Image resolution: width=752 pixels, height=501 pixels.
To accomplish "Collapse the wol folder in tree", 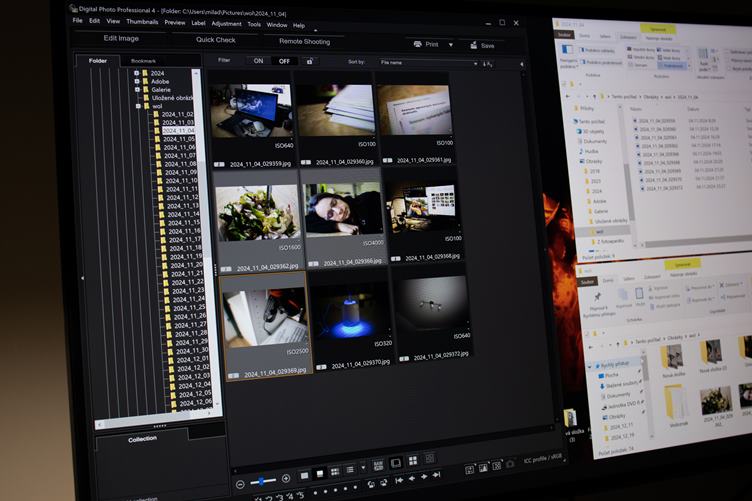I will tap(139, 106).
